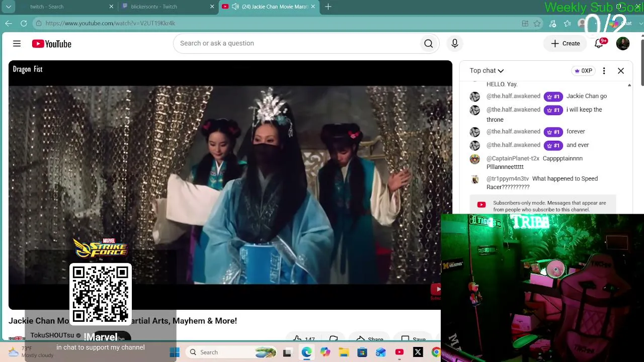Open the browser Favorites list icon
Screen dimensions: 644x362
click(x=568, y=23)
